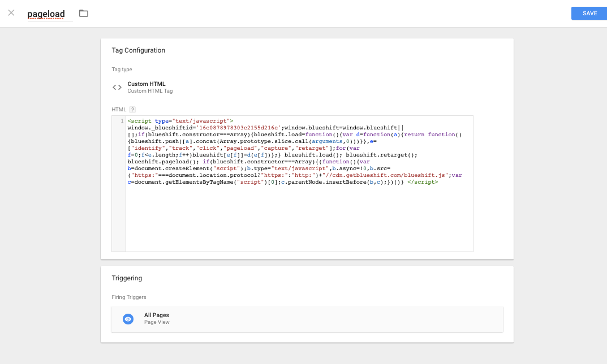Click the SAVE button

[589, 13]
